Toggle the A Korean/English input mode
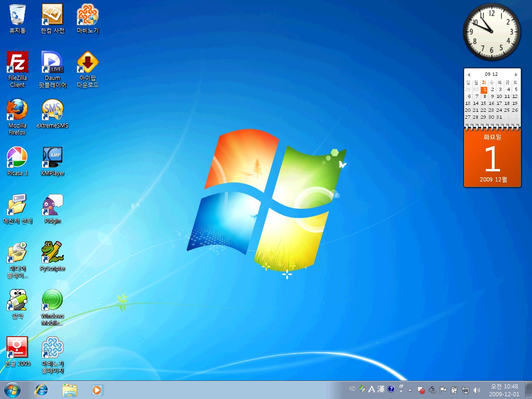The image size is (532, 399). (371, 389)
